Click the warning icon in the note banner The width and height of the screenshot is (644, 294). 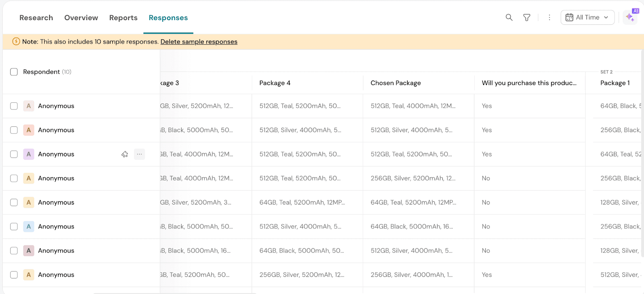[16, 41]
